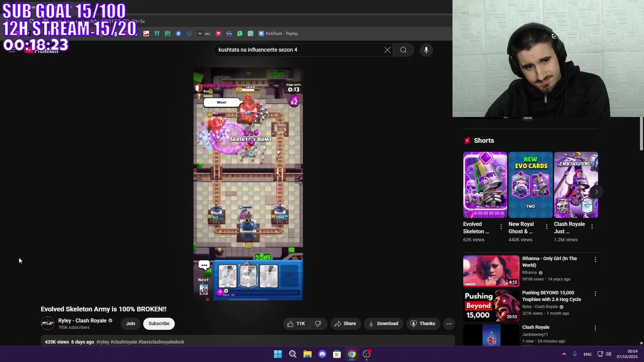Open options for the Clash Royale Just short
The height and width of the screenshot is (362, 644).
point(592,227)
